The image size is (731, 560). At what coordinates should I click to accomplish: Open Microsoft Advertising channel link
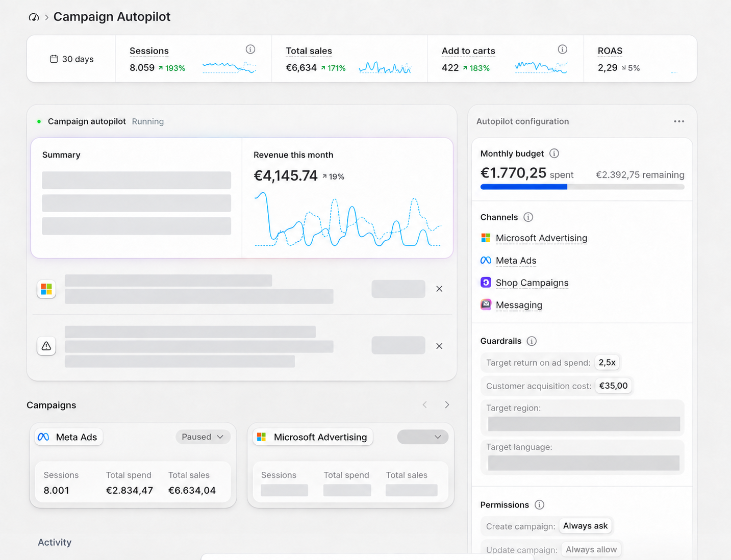[x=541, y=238]
